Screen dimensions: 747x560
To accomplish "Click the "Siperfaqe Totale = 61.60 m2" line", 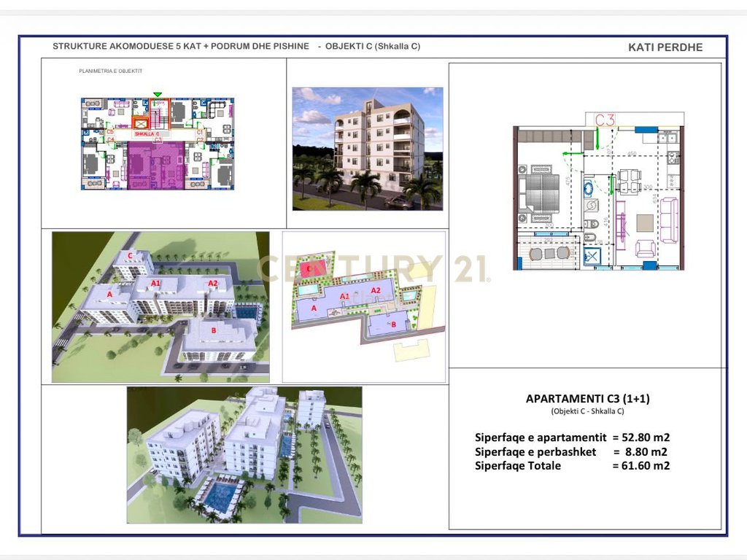I will point(572,466).
